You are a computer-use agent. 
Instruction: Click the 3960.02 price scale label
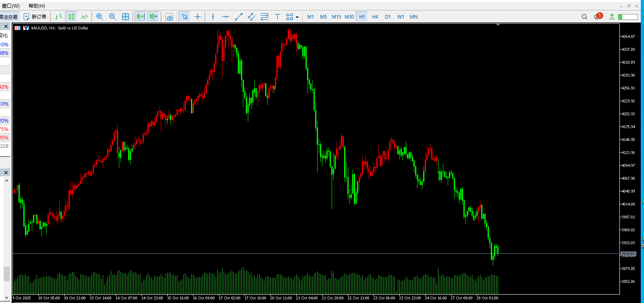click(628, 230)
